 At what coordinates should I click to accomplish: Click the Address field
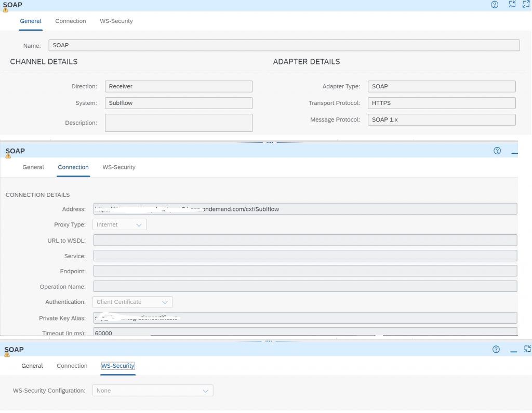coord(305,209)
